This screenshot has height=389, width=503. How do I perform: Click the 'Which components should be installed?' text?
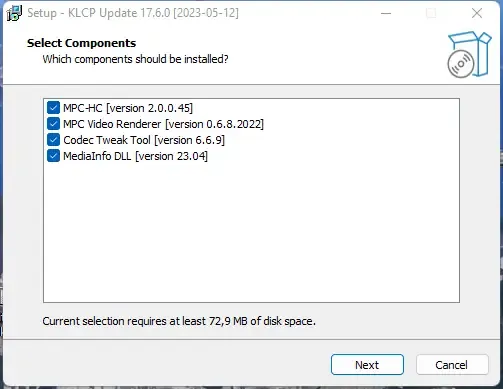coord(135,59)
